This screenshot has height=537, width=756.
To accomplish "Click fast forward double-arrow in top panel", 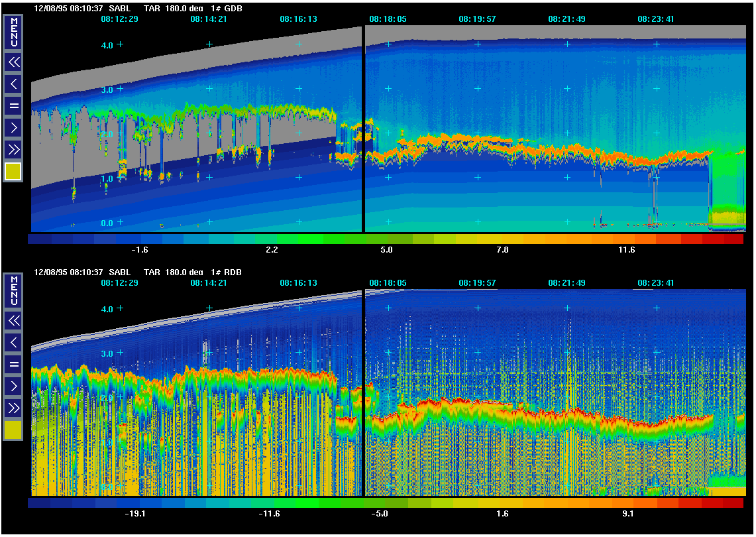I will click(13, 148).
